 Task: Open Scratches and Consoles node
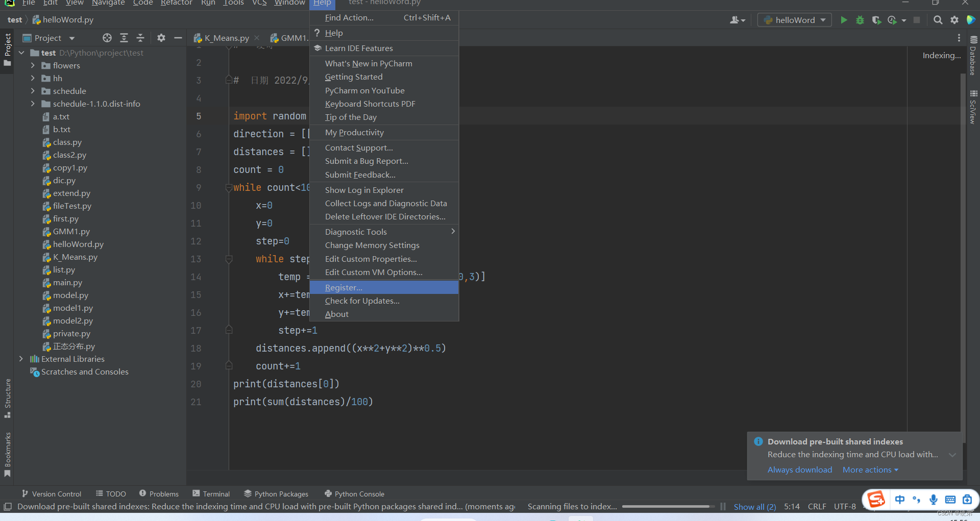pos(85,371)
